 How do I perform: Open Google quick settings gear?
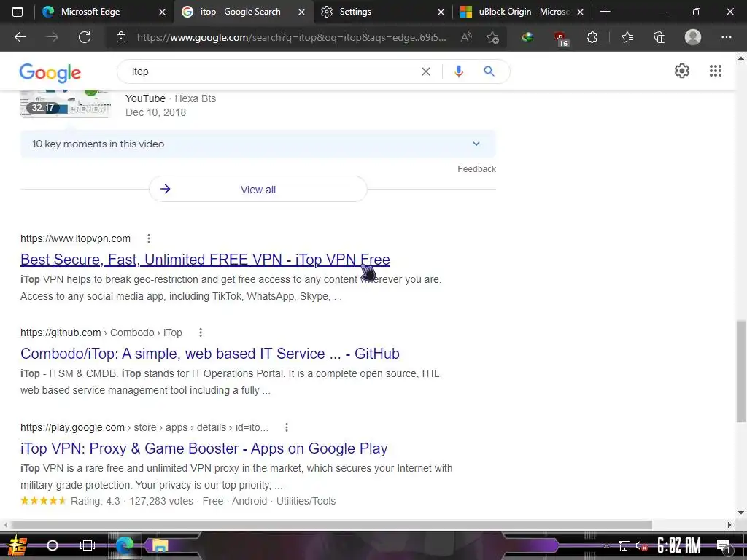(682, 71)
